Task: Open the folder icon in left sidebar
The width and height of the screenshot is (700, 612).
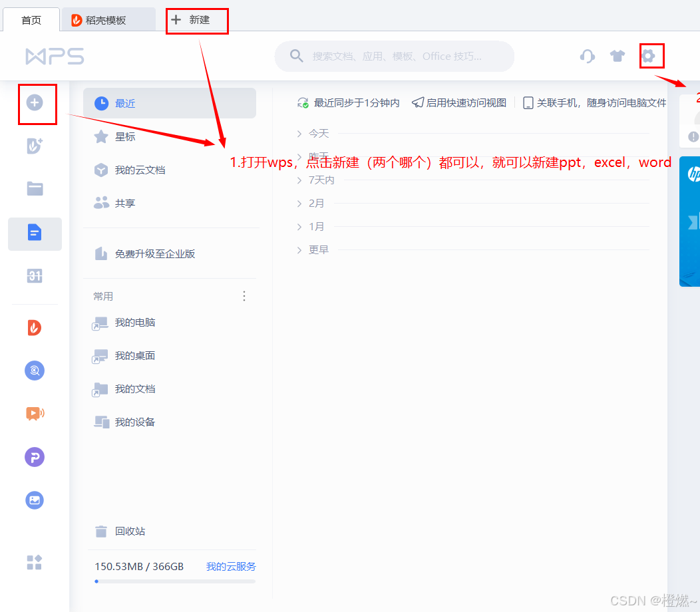Action: tap(35, 188)
